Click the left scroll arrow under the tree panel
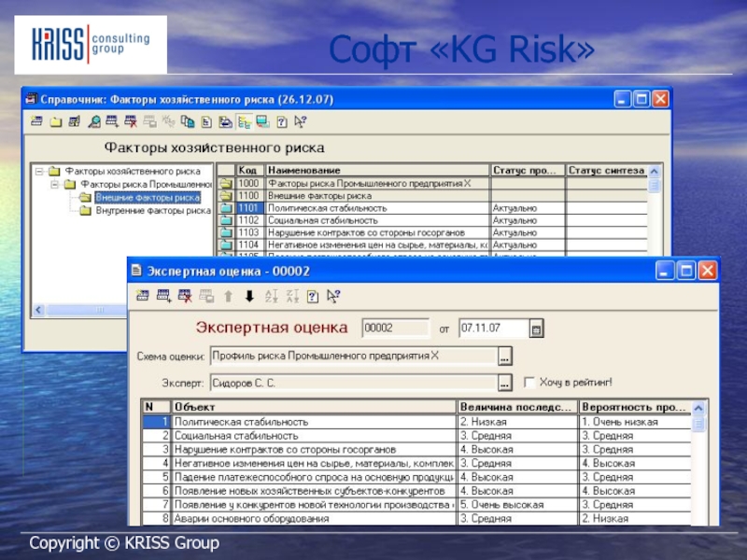The image size is (747, 560). coord(39,310)
